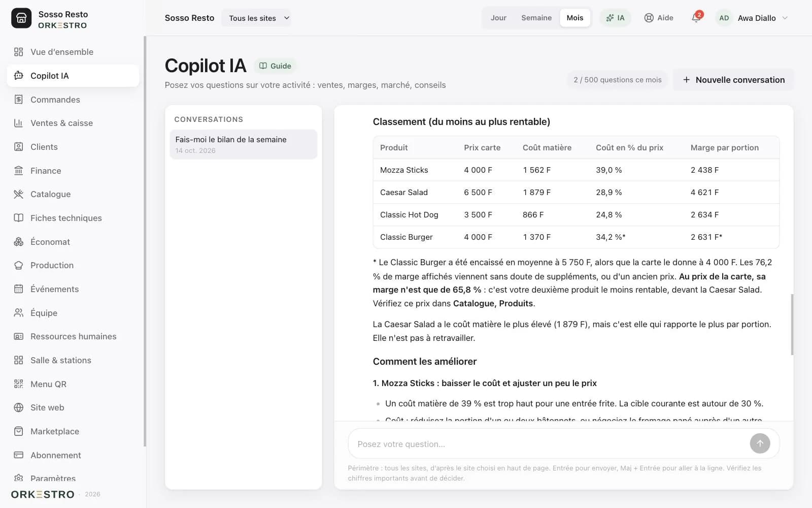Screen dimensions: 812x508
Task: Open Ventes & caisse chart icon
Action: click(19, 123)
